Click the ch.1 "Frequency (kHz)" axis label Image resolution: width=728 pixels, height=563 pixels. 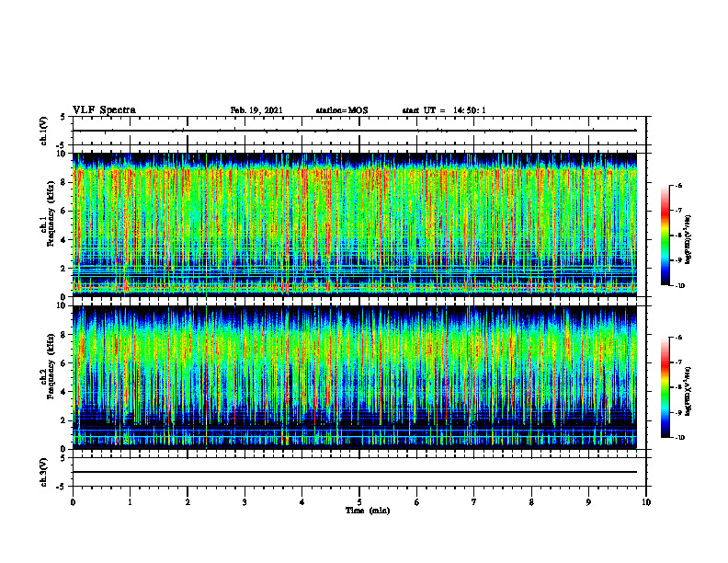click(x=51, y=214)
